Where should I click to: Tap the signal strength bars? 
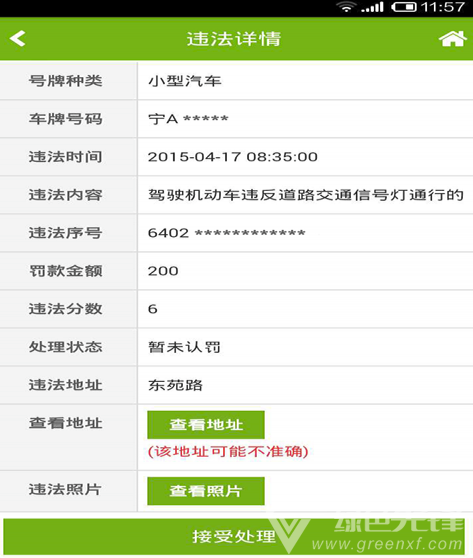pos(372,7)
